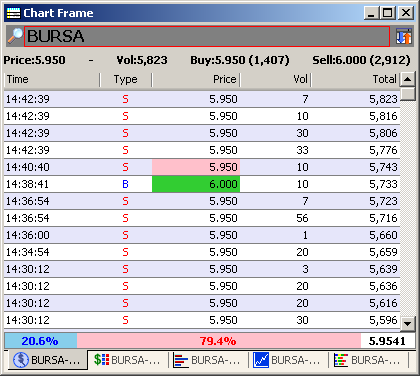Click the scrollbar down arrow

click(408, 323)
